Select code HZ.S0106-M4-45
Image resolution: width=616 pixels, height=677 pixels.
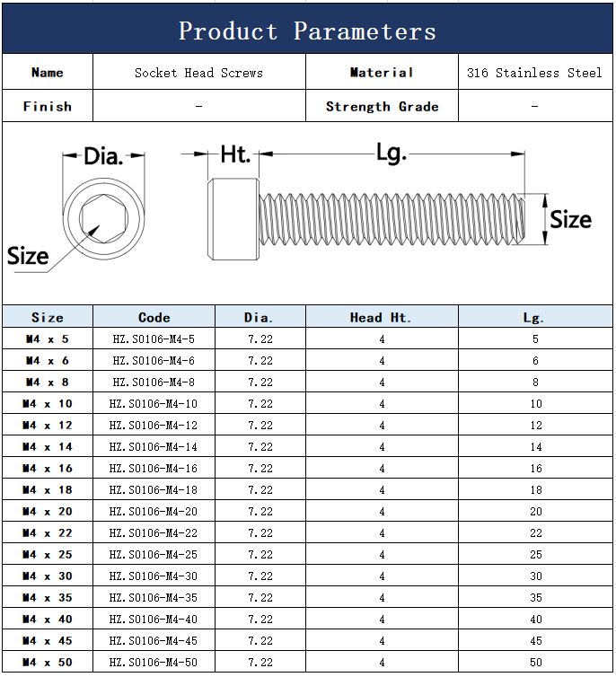(154, 641)
